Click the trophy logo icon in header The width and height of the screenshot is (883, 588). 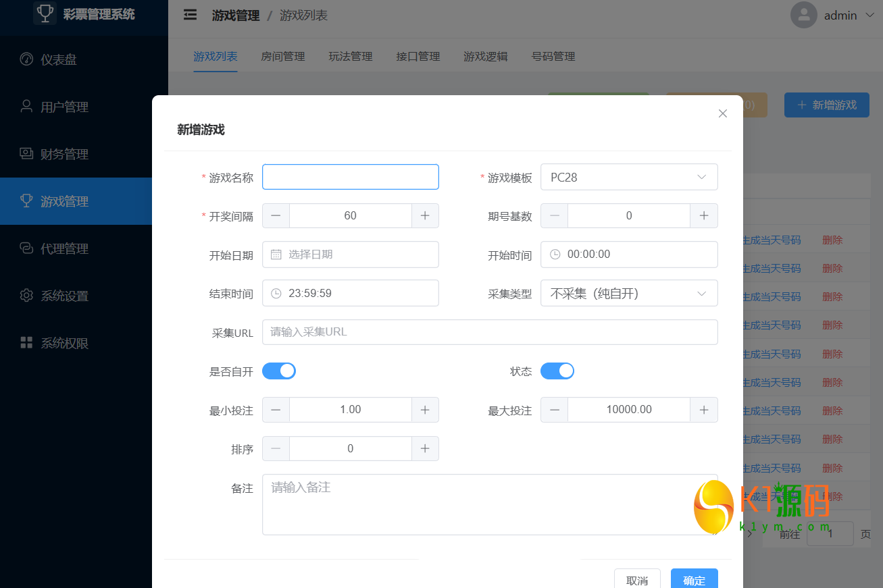[x=45, y=13]
